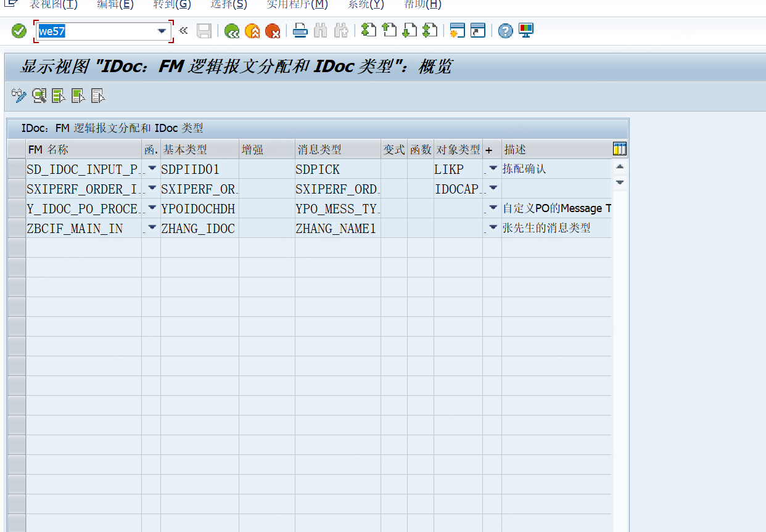The width and height of the screenshot is (766, 532).
Task: Cancel with the red X icon
Action: coord(272,30)
